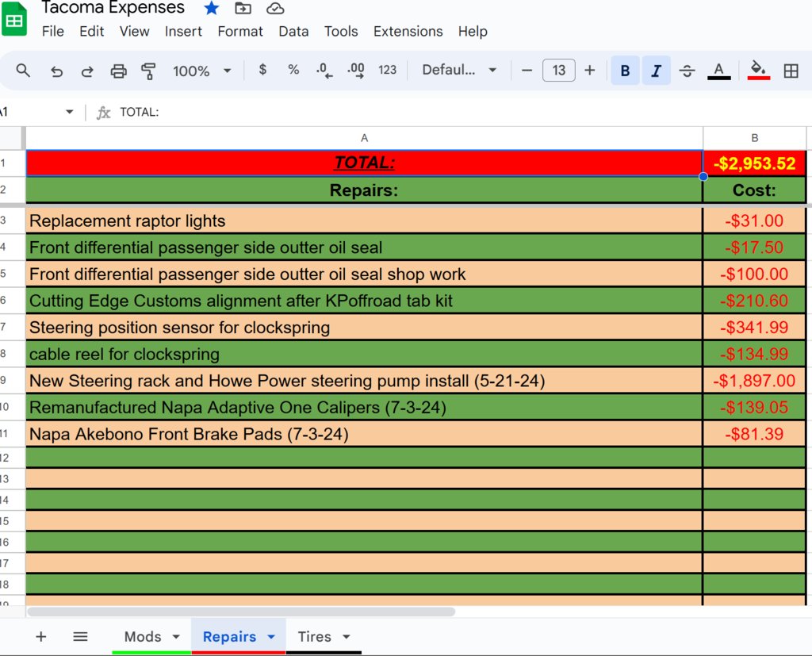Expand the name box dropdown arrow
The image size is (812, 656).
point(70,111)
